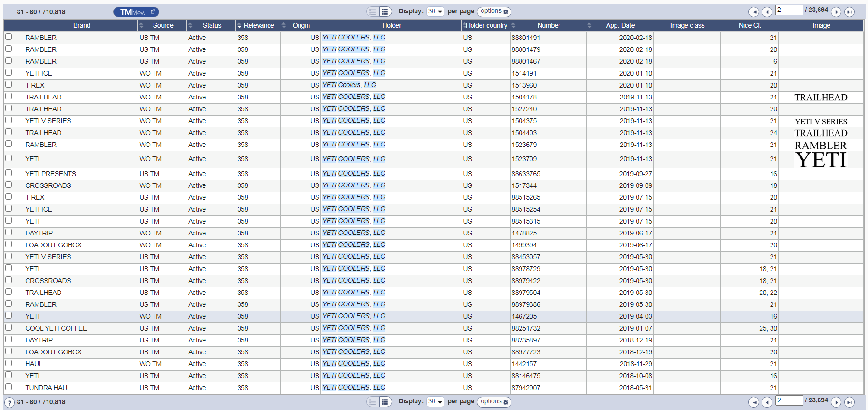Tick the checkbox for TUNDRA HAUL
Screen dimensions: 868x410
[x=9, y=387]
